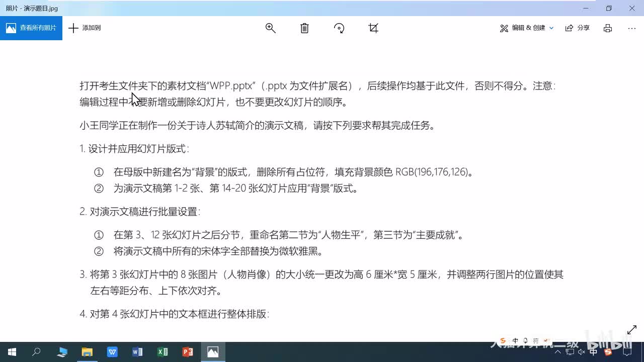The width and height of the screenshot is (644, 362).
Task: Open the three-dot more options menu
Action: pos(632,28)
